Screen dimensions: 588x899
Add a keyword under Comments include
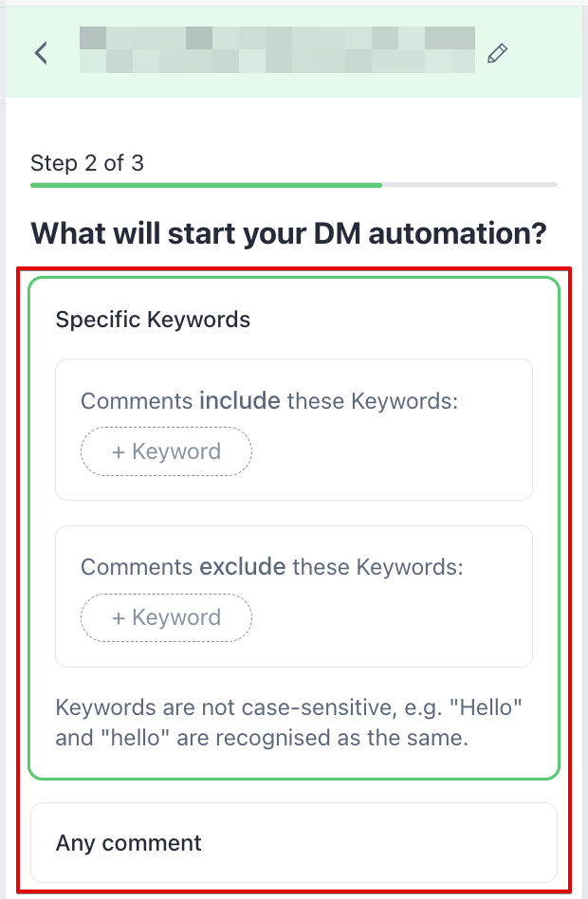tap(166, 451)
